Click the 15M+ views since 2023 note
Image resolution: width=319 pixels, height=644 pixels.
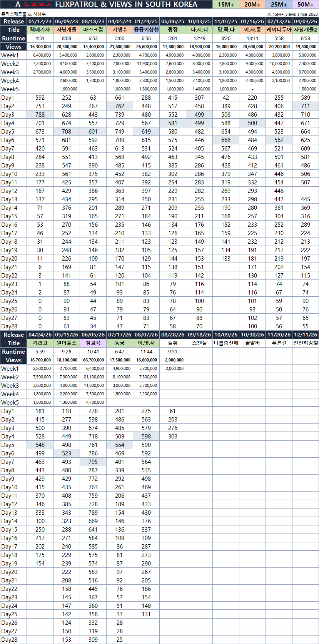coord(292,14)
